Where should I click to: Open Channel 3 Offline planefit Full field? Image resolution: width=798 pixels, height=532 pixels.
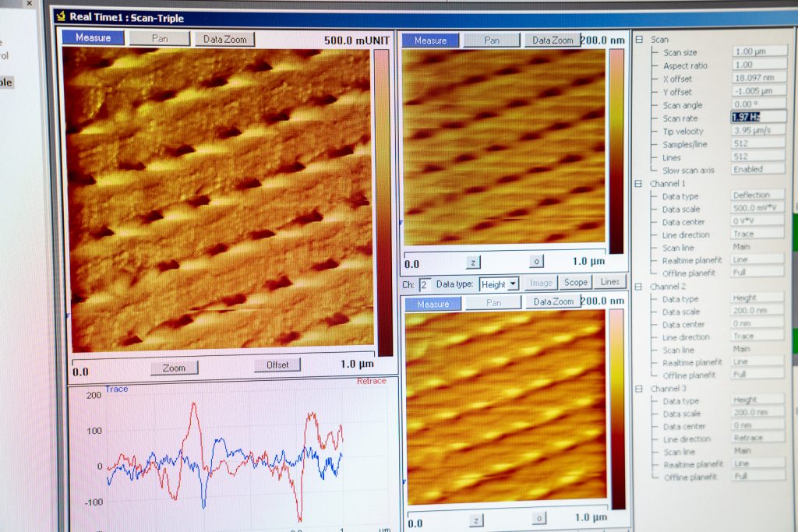[x=759, y=476]
